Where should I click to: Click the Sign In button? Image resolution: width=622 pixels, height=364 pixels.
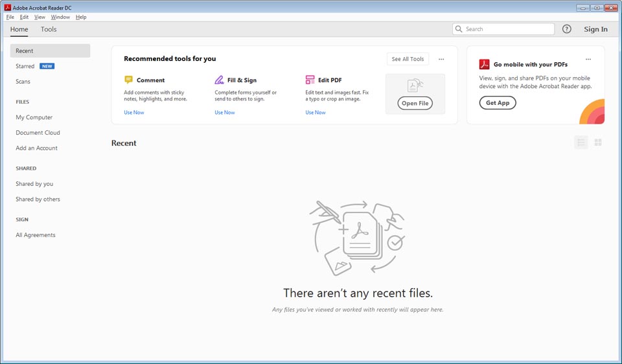(595, 29)
